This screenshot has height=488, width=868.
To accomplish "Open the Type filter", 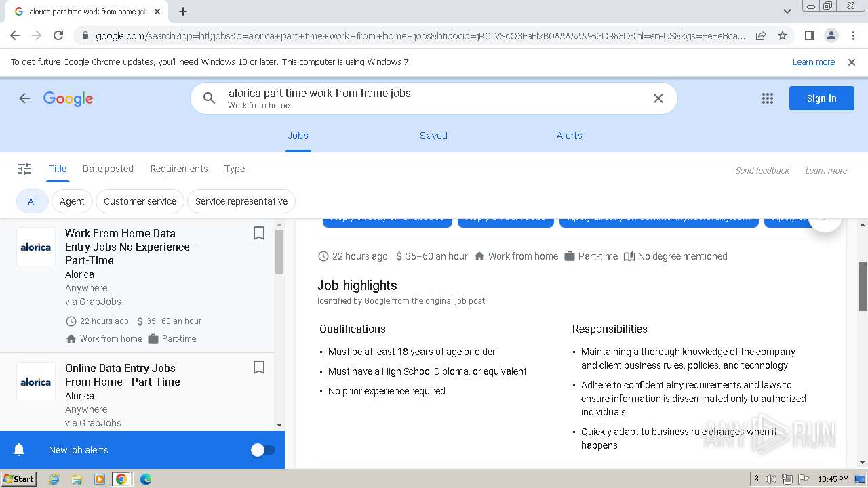I will coord(235,169).
